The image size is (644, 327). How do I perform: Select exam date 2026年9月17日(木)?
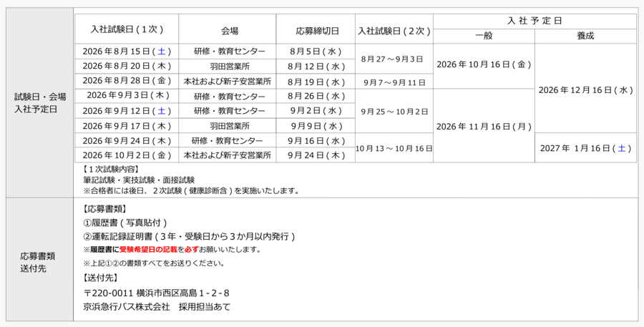(127, 126)
